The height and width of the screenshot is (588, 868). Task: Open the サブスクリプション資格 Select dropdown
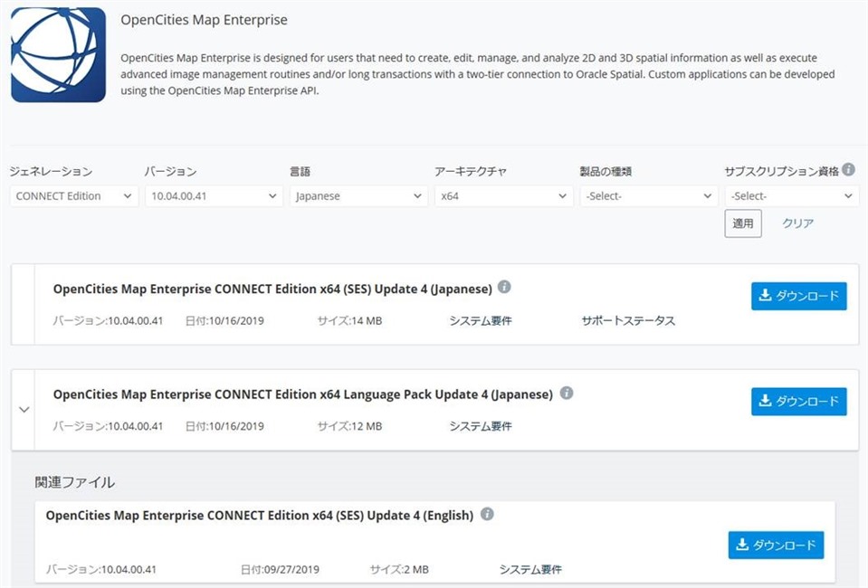[x=791, y=195]
